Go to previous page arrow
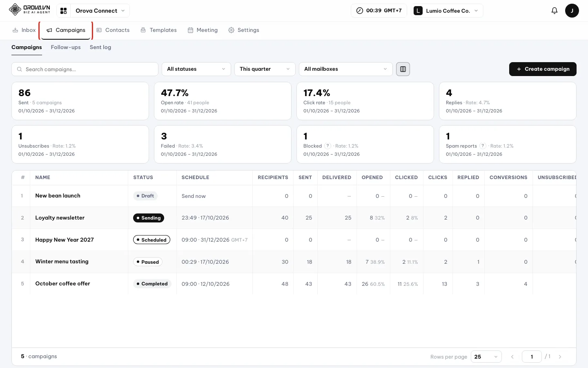This screenshot has width=588, height=368. [512, 357]
